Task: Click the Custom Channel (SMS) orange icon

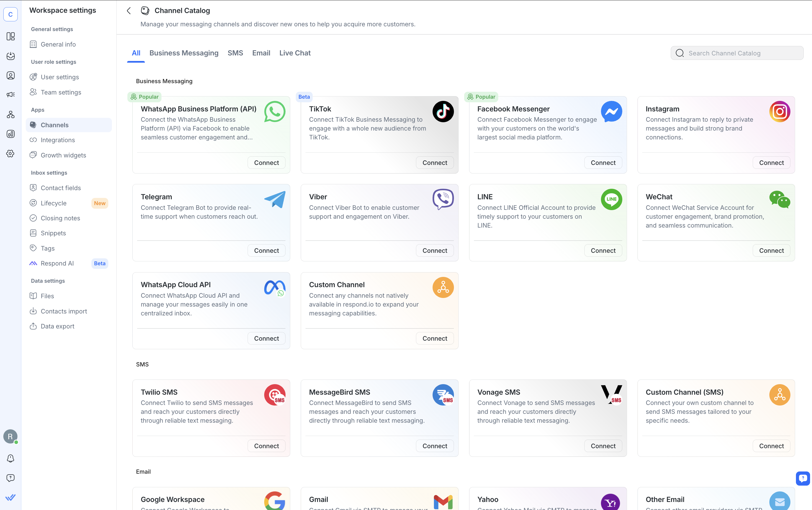Action: [780, 395]
